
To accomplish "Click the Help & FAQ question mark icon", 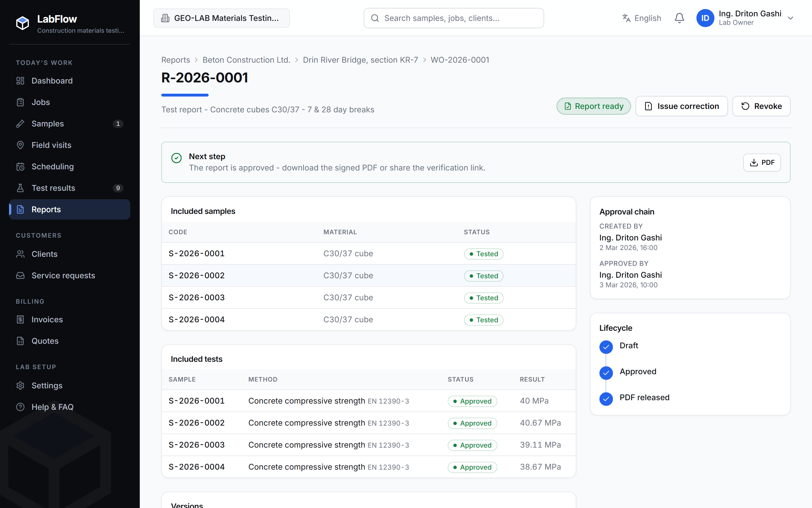I will [21, 407].
